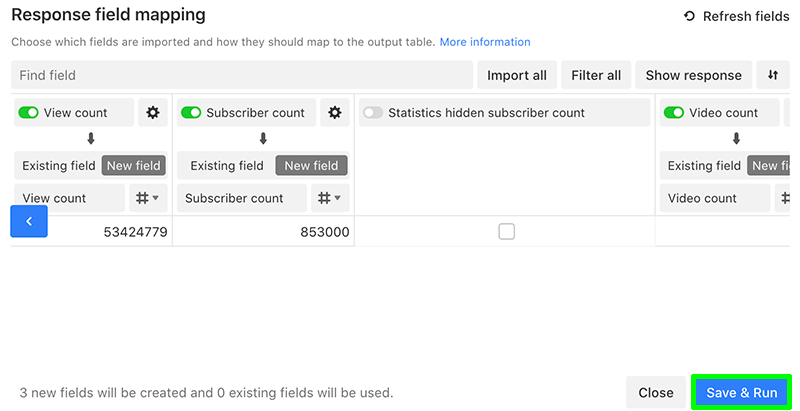Click the sort order arrows icon
The height and width of the screenshot is (411, 800).
(772, 75)
